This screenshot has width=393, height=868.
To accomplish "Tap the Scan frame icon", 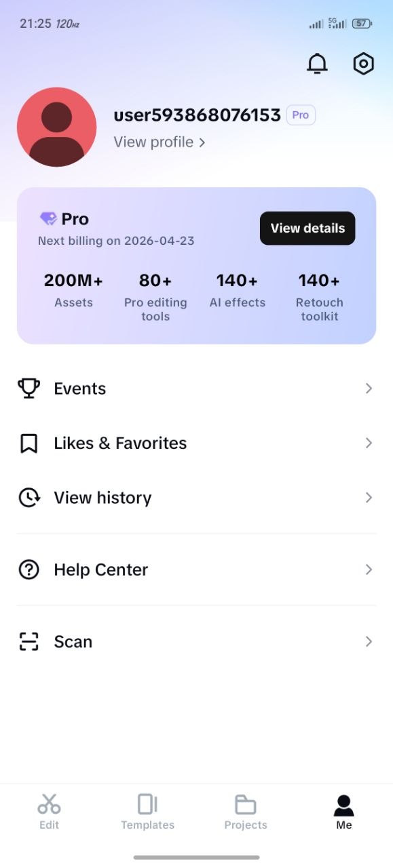I will tap(29, 642).
